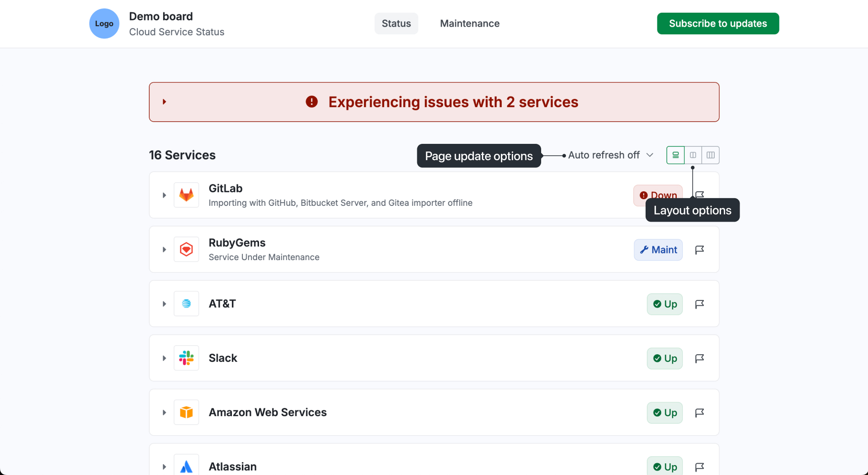
Task: Click the 16 Services heading
Action: click(182, 155)
